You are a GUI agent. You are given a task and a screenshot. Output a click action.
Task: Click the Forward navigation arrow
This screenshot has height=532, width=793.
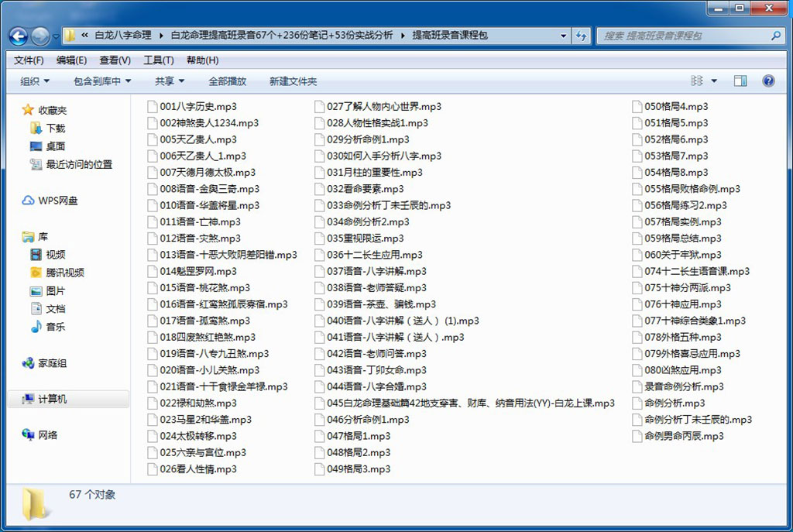click(x=40, y=36)
